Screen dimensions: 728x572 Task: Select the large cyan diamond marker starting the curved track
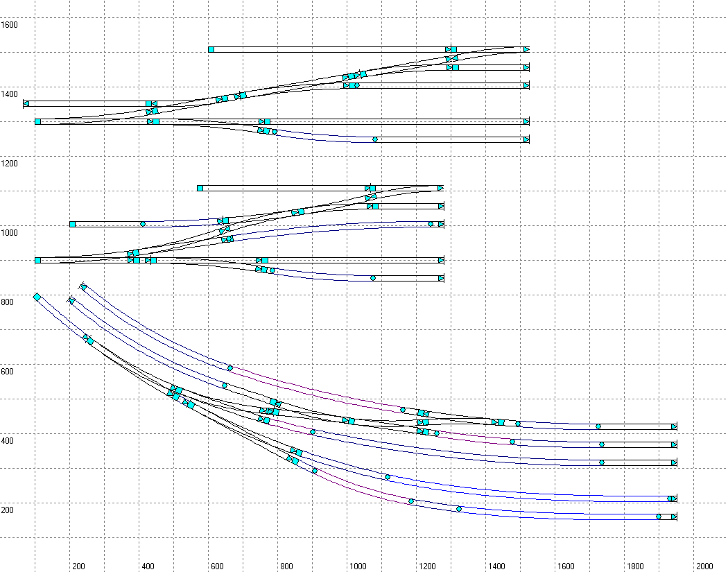click(x=37, y=297)
